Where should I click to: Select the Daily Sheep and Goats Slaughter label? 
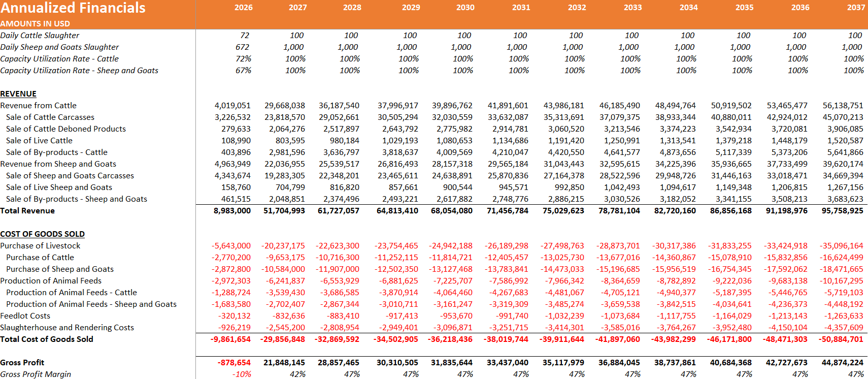[x=59, y=47]
